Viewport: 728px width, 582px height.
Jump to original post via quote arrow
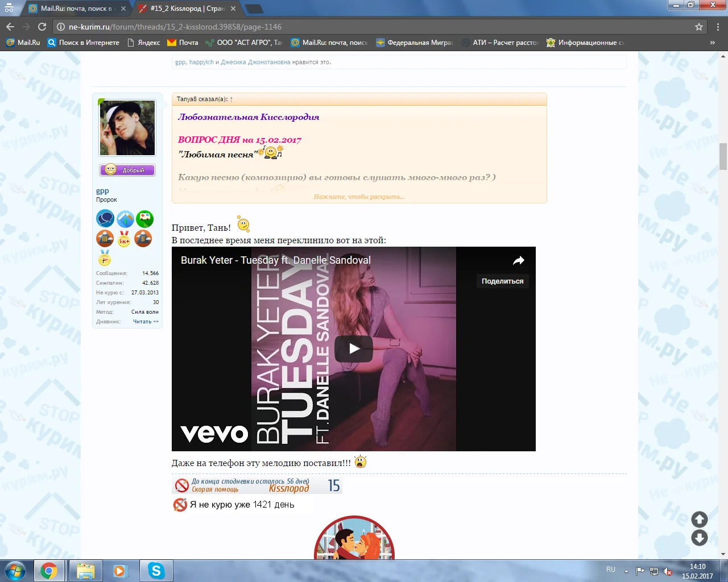tap(231, 99)
